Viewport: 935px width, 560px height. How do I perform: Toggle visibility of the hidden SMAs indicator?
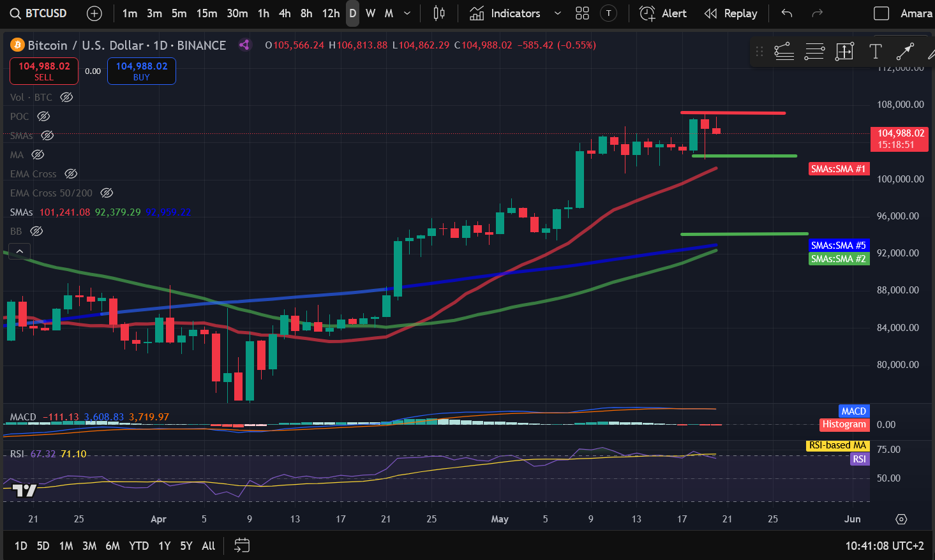(x=47, y=136)
